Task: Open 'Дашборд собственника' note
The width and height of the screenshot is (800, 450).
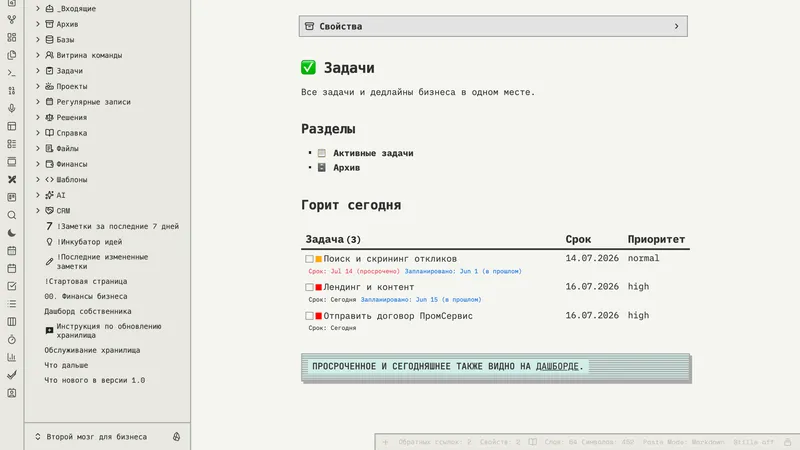Action: point(88,311)
